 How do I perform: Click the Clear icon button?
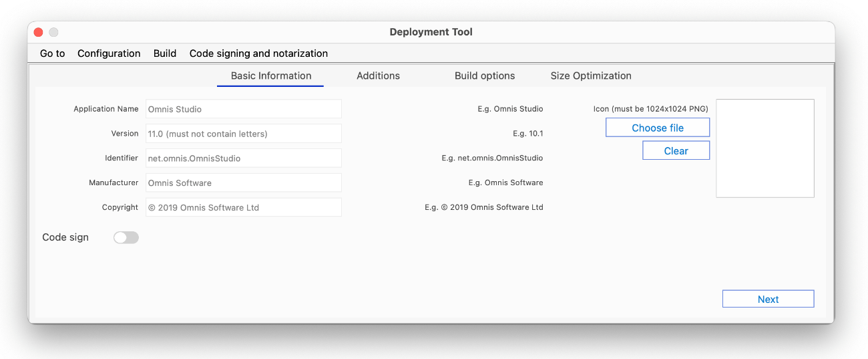(x=676, y=150)
